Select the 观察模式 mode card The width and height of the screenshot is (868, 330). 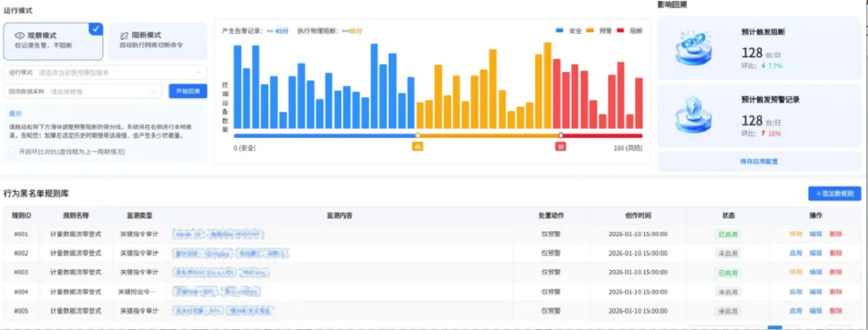point(53,41)
